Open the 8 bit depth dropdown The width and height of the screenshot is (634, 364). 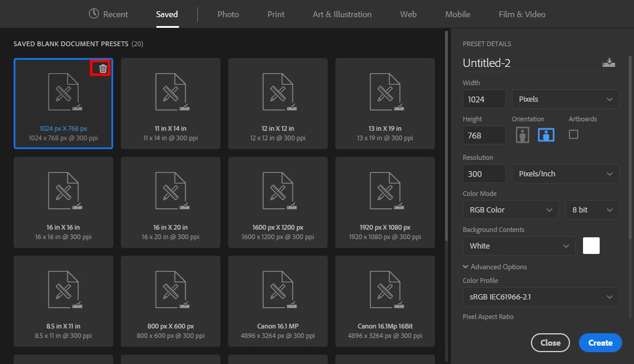[x=592, y=210]
